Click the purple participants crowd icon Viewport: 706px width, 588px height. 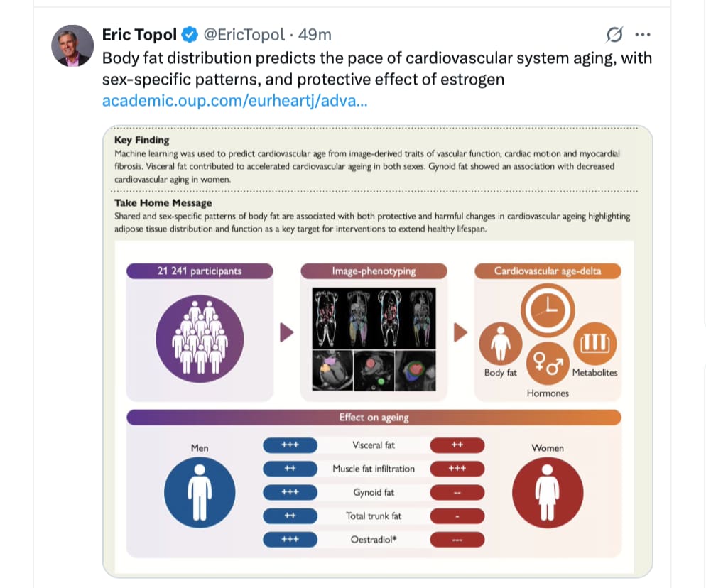click(x=200, y=339)
